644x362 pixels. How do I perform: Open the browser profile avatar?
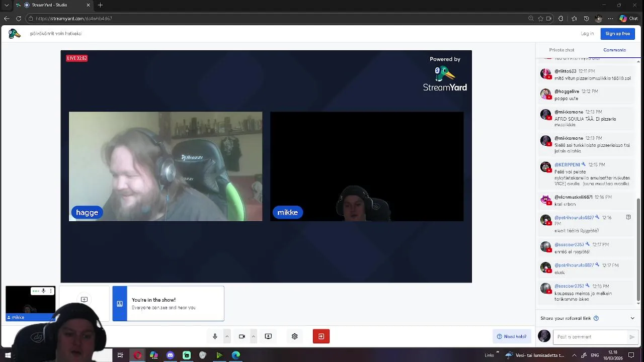[598, 19]
